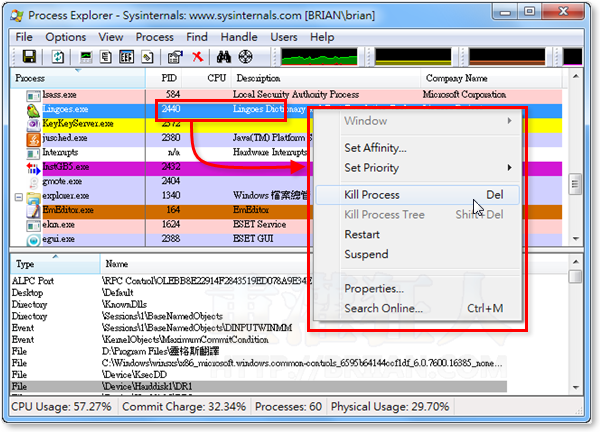Select the \Default desktop handle row
Image resolution: width=600 pixels, height=432 pixels.
click(x=259, y=293)
